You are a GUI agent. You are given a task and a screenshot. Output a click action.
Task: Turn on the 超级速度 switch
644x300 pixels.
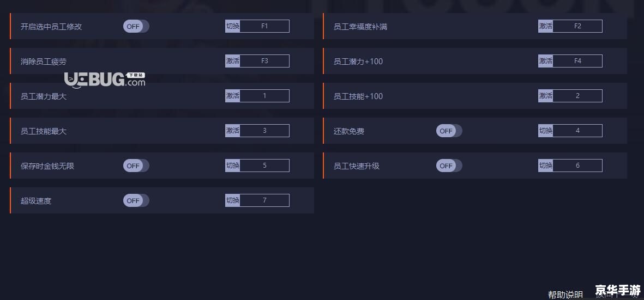[136, 200]
